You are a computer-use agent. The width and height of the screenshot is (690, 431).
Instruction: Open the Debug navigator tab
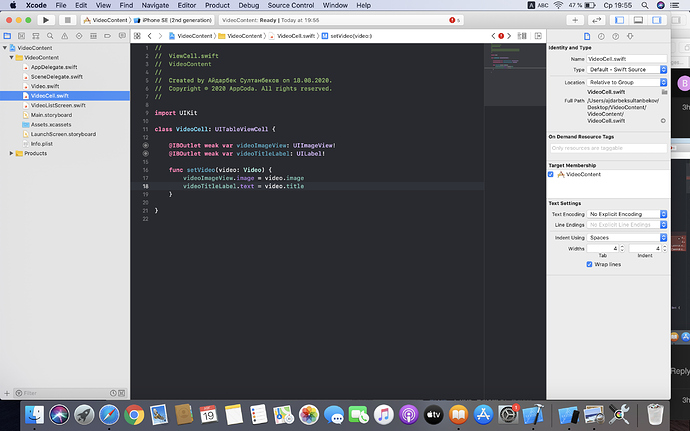pyautogui.click(x=93, y=36)
